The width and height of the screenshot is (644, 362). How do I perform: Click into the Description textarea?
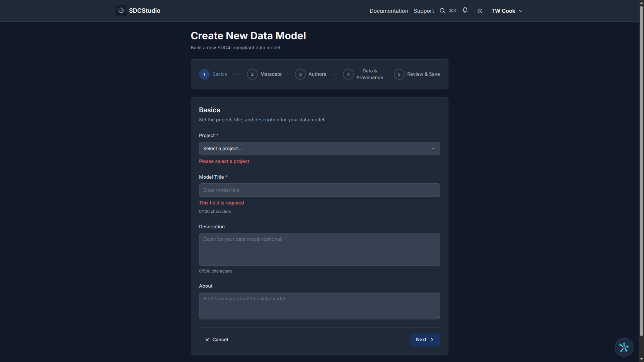[319, 249]
